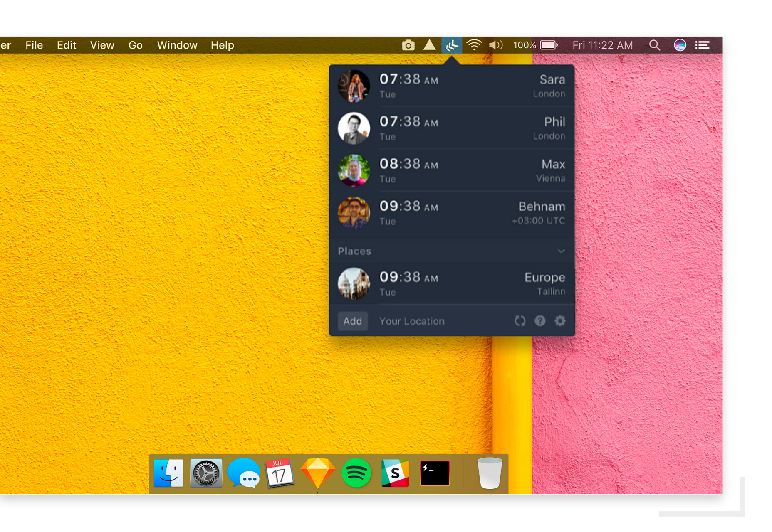This screenshot has height=532, width=772.
Task: Open Siri from the menu bar
Action: coord(680,45)
